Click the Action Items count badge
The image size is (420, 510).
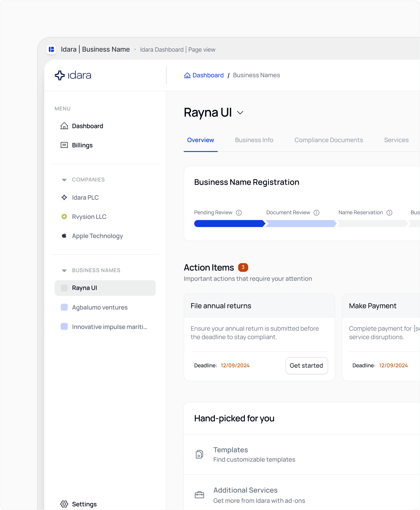(x=243, y=267)
